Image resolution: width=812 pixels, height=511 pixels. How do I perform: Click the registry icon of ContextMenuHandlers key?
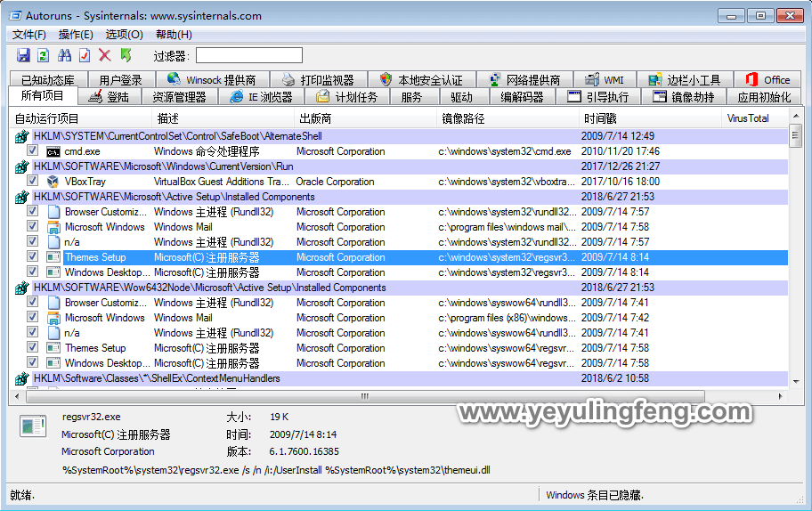pyautogui.click(x=21, y=379)
